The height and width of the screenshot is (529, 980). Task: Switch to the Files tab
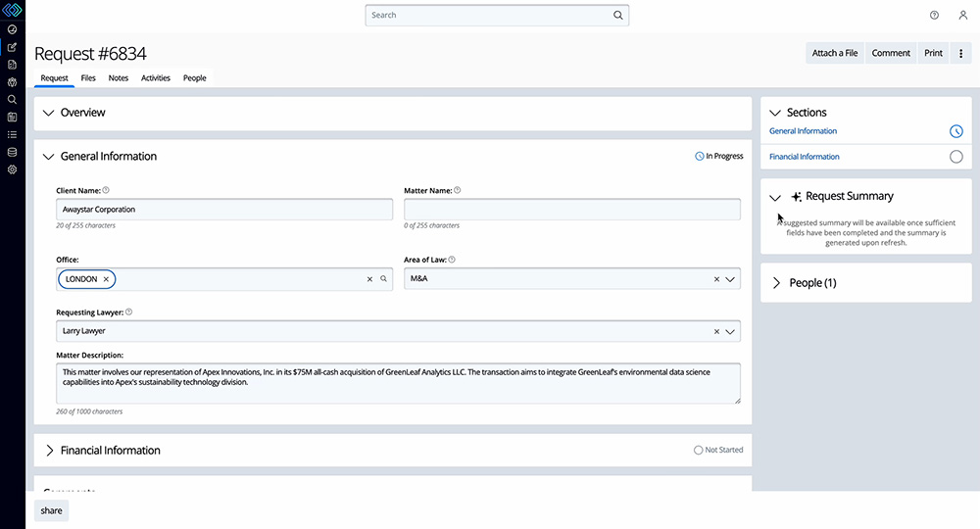coord(88,78)
